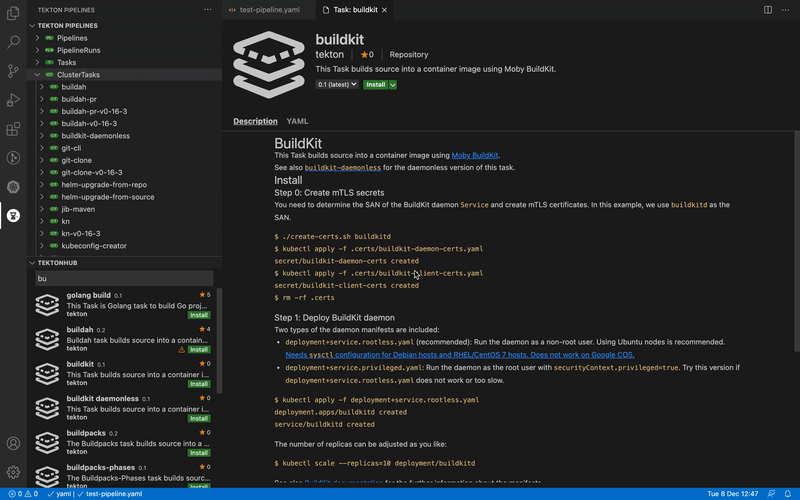Open Source Control view
800x500 pixels.
(13, 71)
